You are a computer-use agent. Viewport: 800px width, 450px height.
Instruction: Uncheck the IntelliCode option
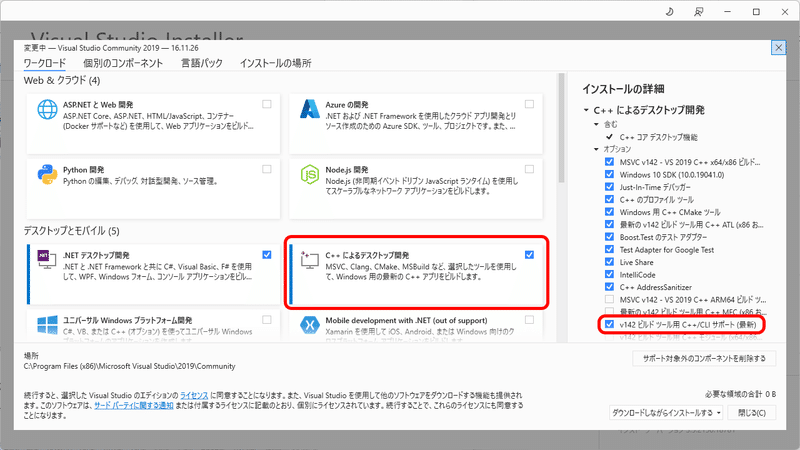click(x=609, y=274)
